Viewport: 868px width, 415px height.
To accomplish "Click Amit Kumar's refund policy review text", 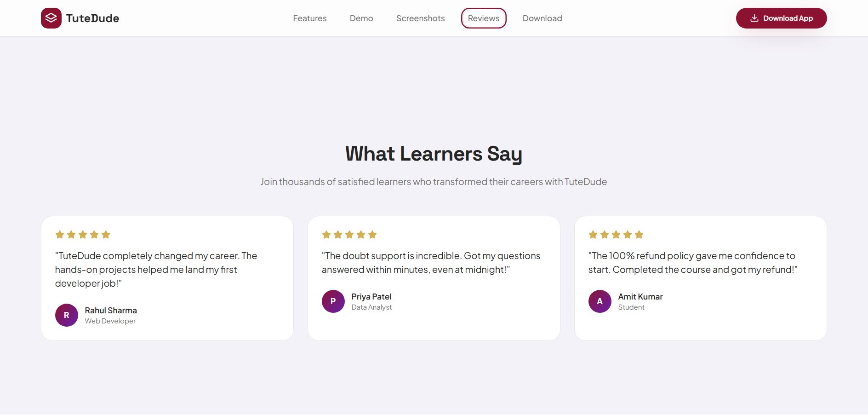I will 692,263.
